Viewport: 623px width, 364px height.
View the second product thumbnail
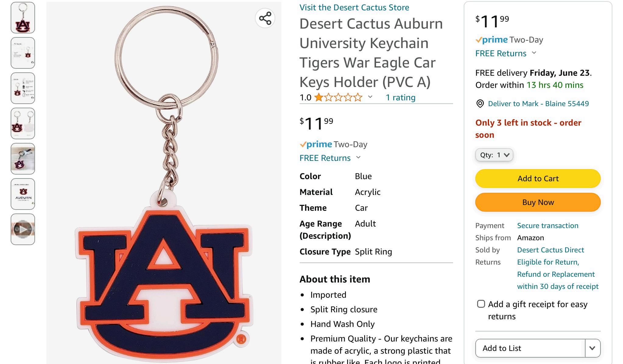[23, 53]
